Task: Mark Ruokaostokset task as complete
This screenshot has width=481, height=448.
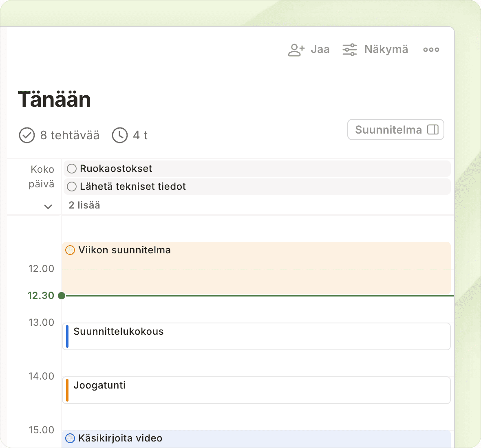Action: pyautogui.click(x=72, y=169)
